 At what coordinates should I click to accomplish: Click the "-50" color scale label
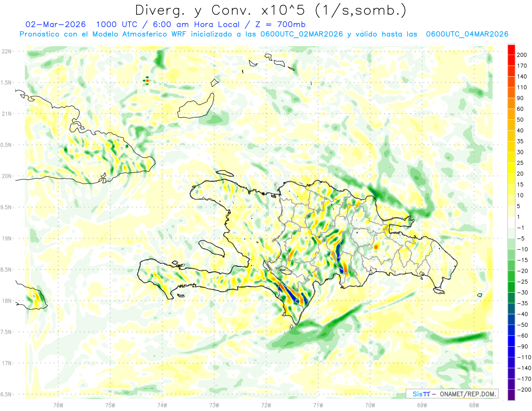tap(522, 325)
